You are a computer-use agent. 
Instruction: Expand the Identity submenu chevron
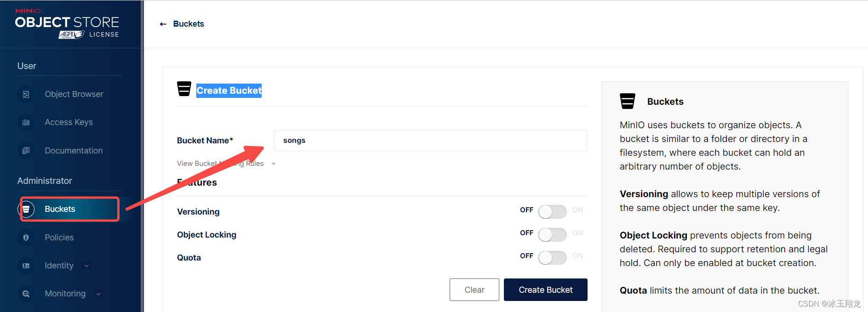point(87,266)
